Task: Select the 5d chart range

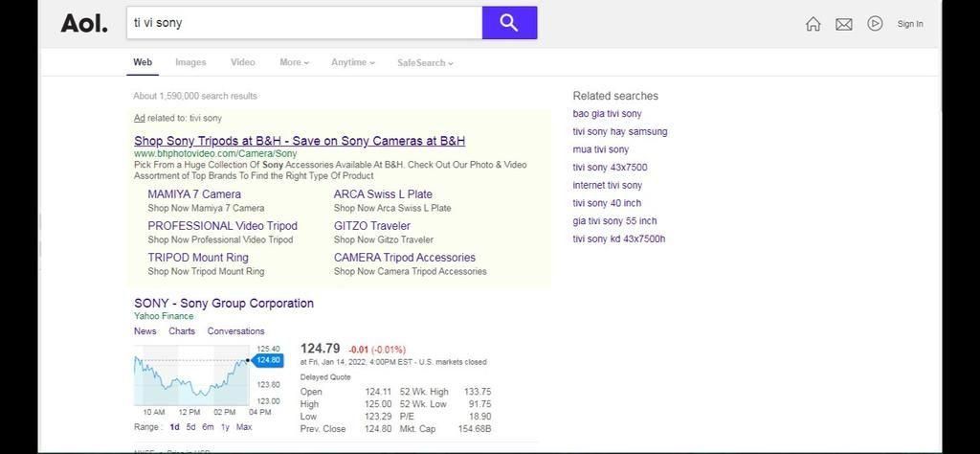Action: [x=190, y=427]
